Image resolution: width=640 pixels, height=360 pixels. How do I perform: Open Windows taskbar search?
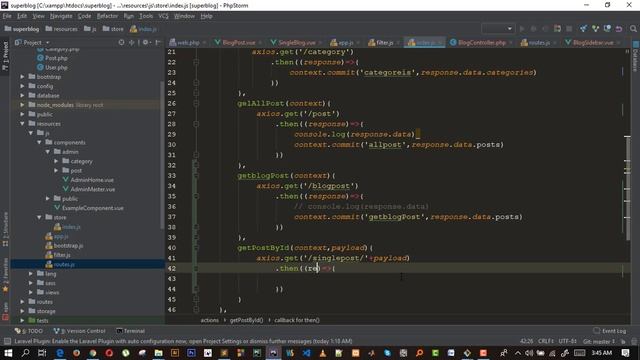[x=25, y=353]
